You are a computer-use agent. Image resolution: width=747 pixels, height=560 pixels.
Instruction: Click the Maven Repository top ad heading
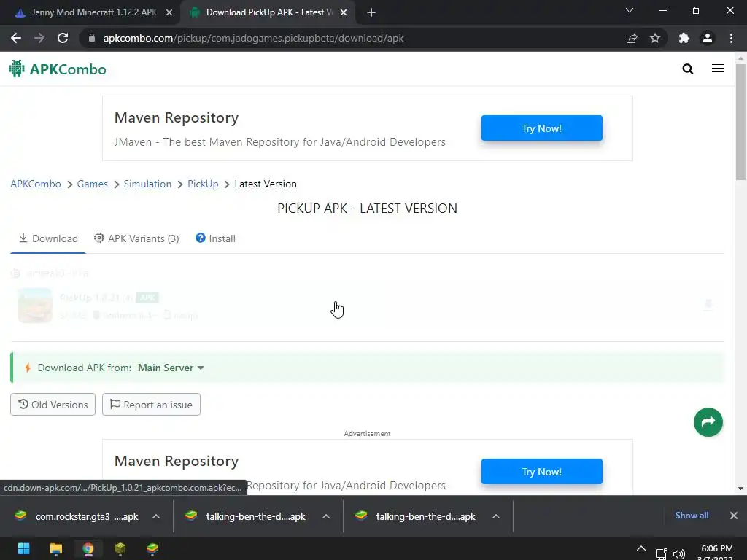point(177,117)
